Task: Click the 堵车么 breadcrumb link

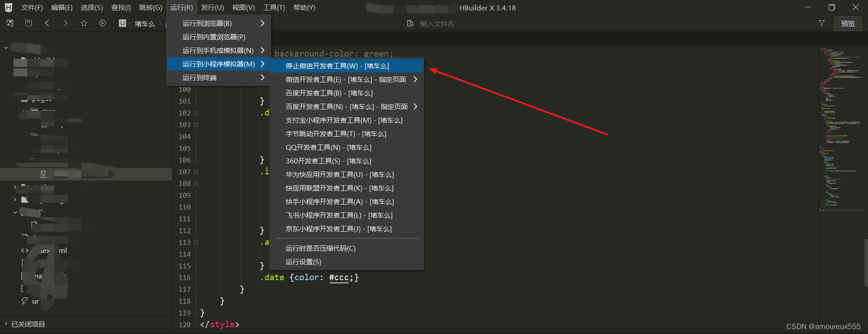Action: click(145, 24)
